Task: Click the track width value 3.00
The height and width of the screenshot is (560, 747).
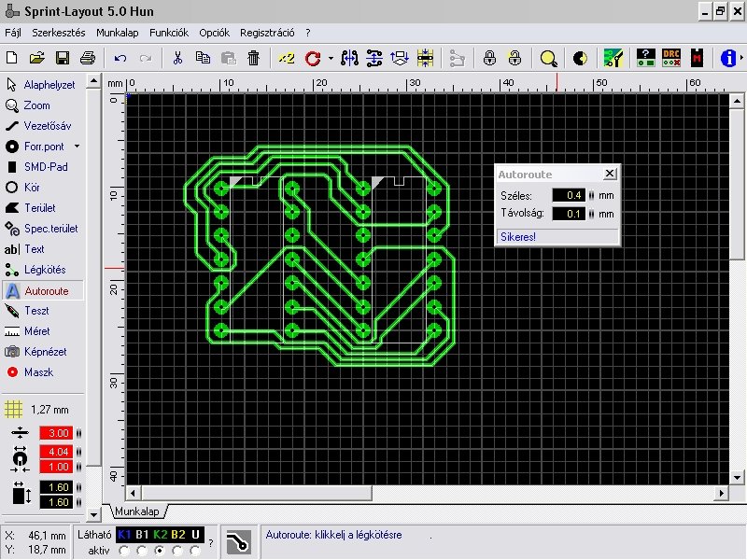Action: pyautogui.click(x=56, y=433)
